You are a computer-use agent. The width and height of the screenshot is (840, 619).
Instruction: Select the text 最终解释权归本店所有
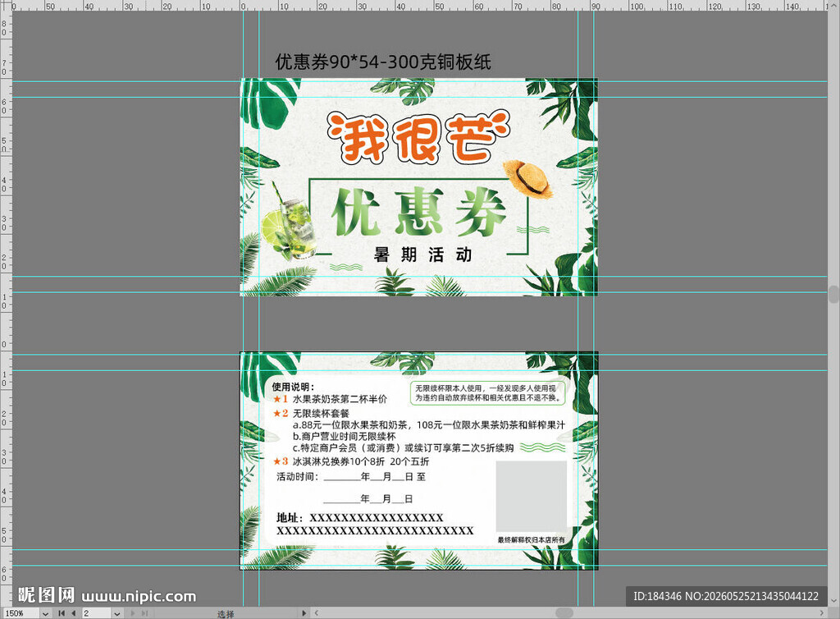click(x=531, y=539)
